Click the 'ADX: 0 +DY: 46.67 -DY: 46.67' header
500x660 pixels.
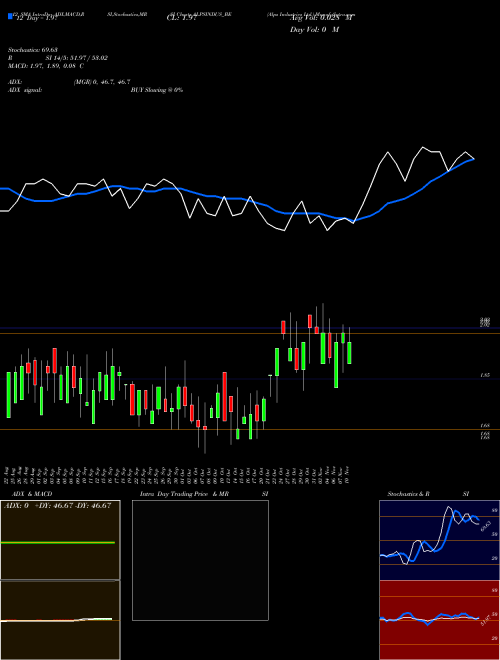pos(57,506)
